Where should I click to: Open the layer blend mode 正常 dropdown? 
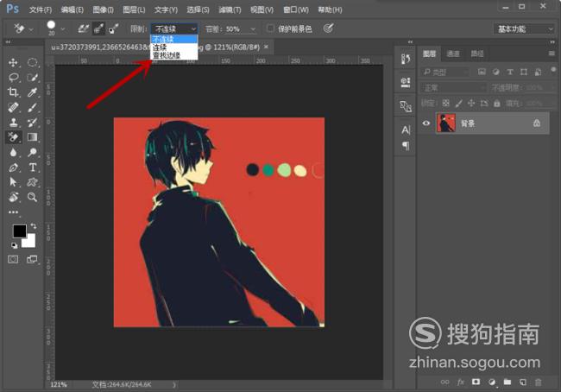point(454,88)
